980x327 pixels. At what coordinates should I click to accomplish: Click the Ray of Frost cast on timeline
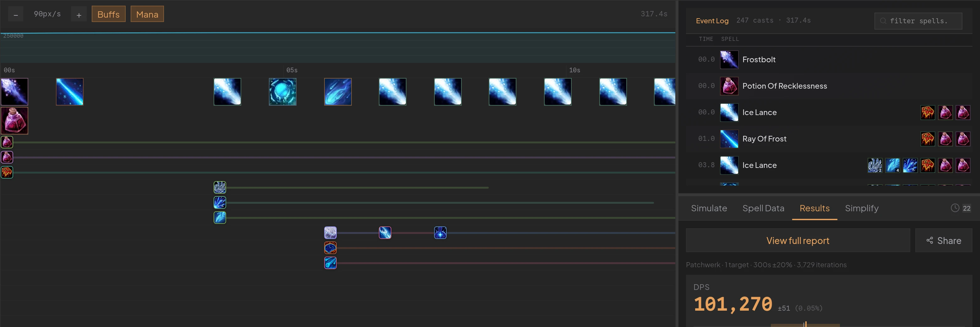tap(70, 92)
